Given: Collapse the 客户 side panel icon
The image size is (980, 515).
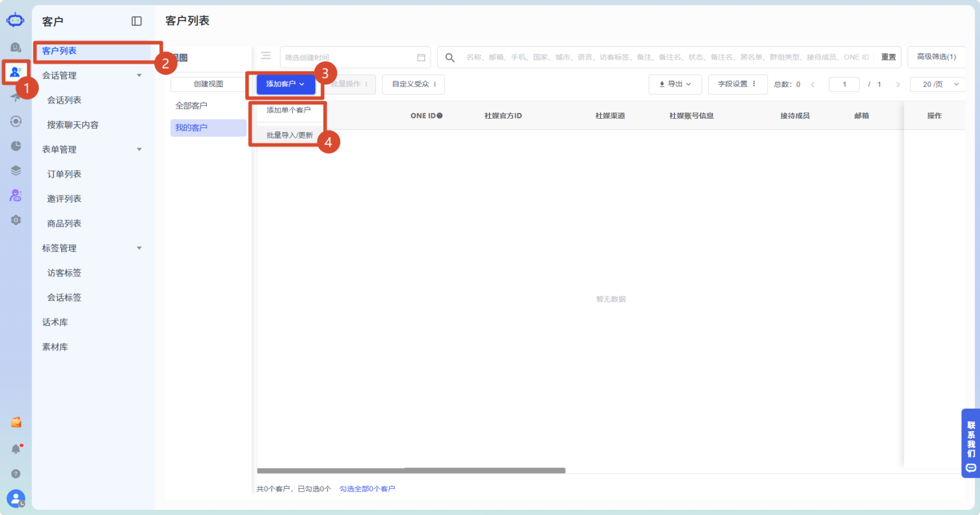Looking at the screenshot, I should pyautogui.click(x=137, y=22).
